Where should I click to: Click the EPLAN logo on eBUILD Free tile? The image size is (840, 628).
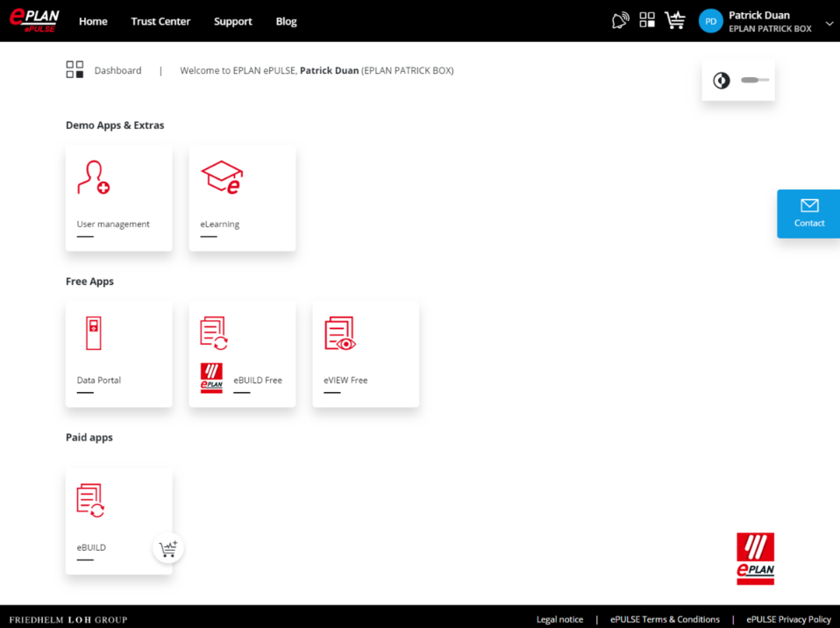[211, 378]
